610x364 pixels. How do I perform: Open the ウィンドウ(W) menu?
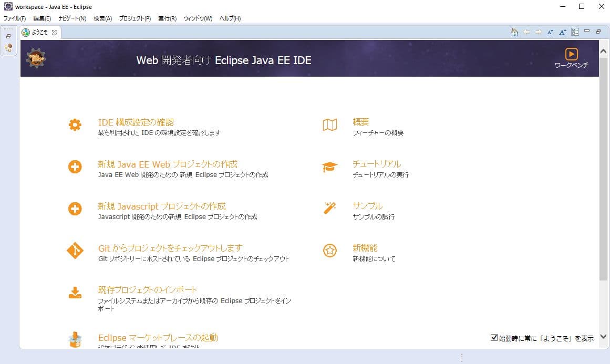tap(198, 18)
